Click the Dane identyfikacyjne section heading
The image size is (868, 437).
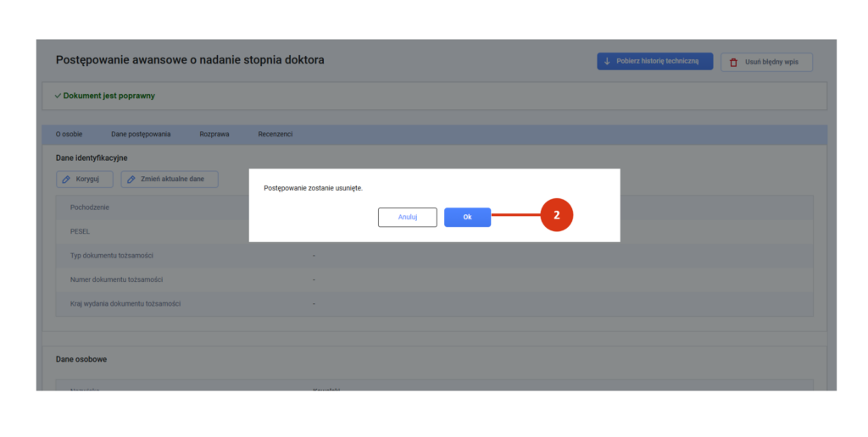pos(92,158)
